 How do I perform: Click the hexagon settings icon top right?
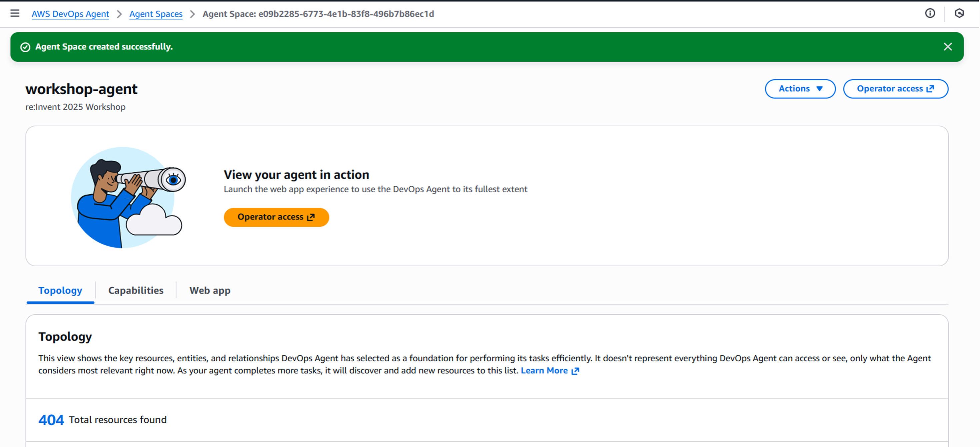click(959, 13)
